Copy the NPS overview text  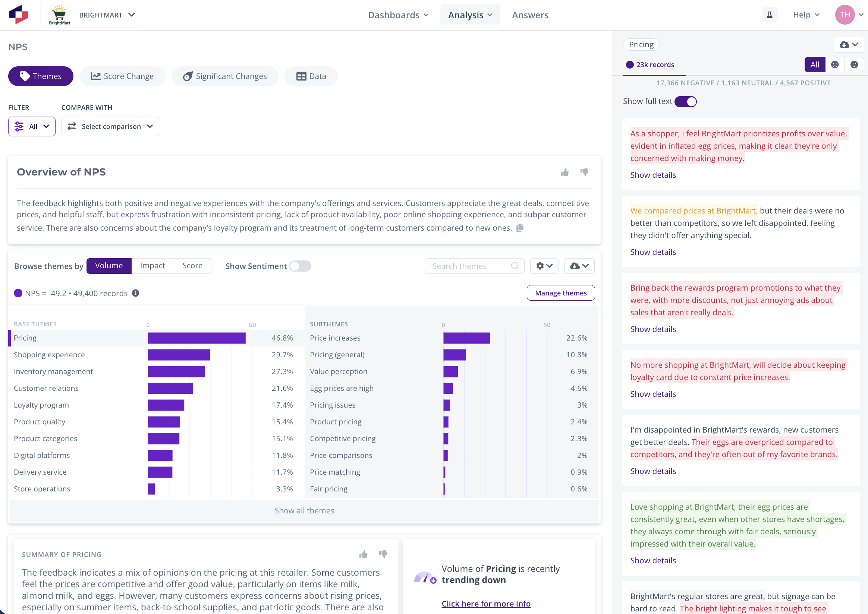point(520,228)
